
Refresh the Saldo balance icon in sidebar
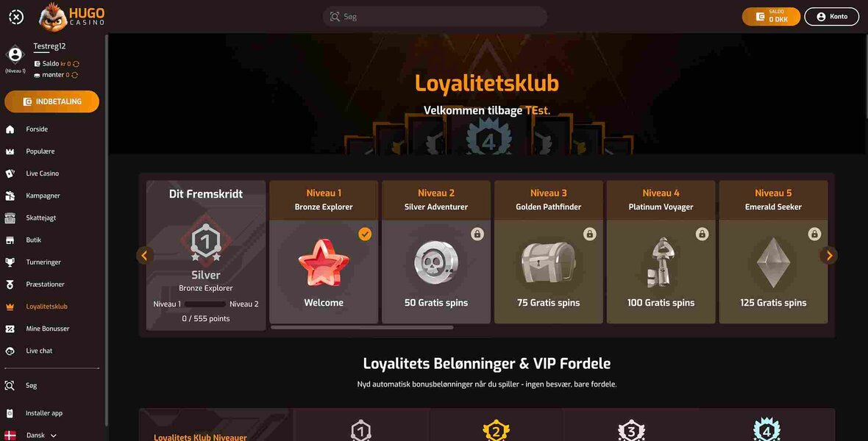click(76, 64)
